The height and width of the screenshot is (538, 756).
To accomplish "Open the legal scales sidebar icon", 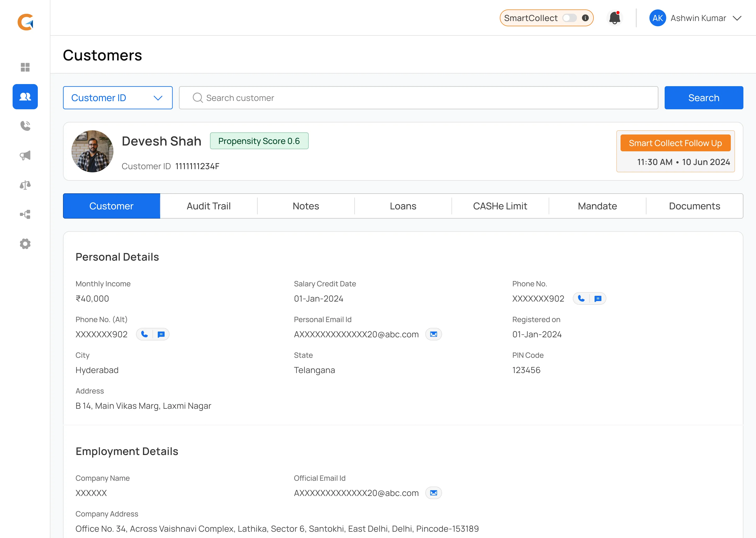I will click(25, 185).
